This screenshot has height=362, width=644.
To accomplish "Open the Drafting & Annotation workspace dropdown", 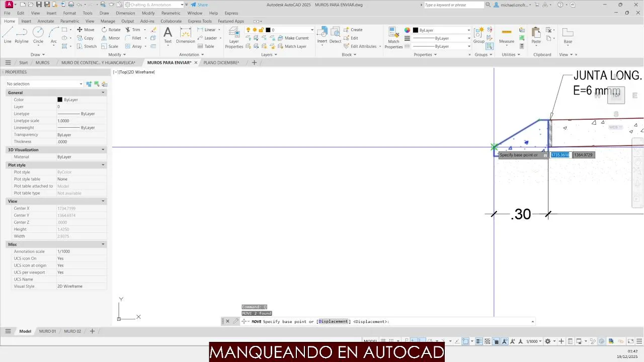I will [154, 5].
